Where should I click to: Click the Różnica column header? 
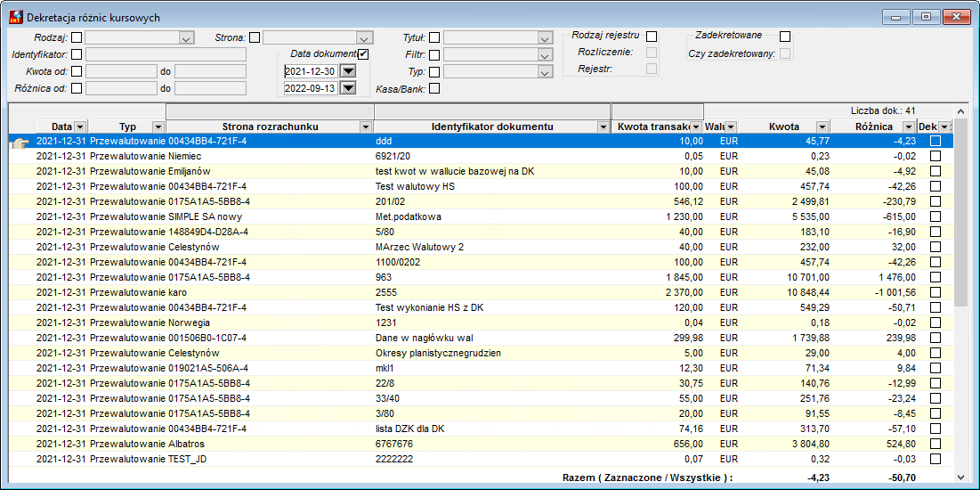point(873,127)
